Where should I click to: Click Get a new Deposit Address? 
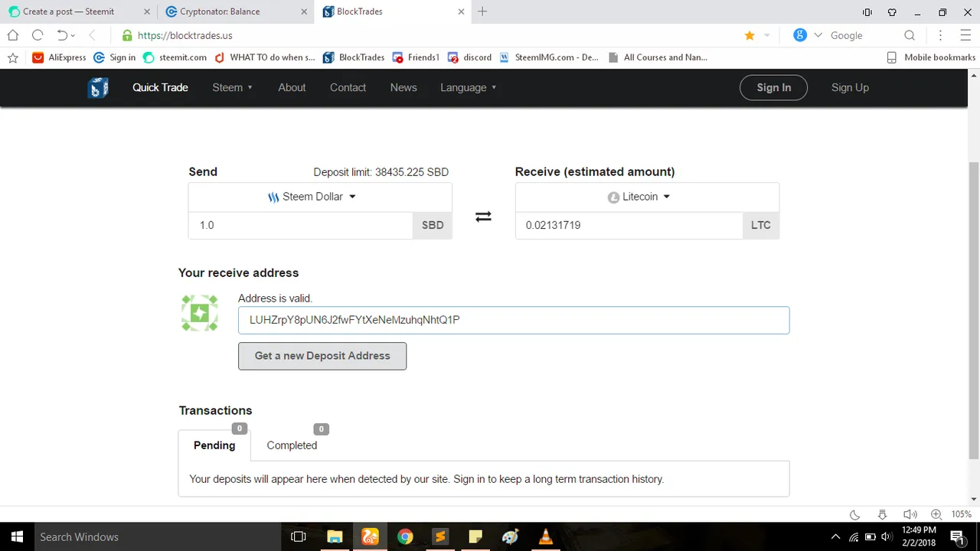[322, 356]
